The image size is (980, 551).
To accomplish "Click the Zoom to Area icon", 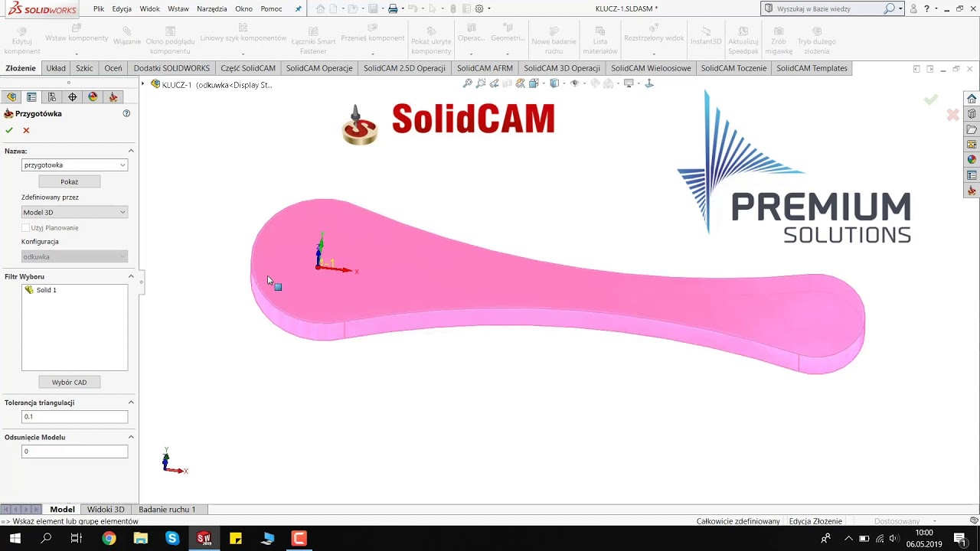I will tap(482, 83).
